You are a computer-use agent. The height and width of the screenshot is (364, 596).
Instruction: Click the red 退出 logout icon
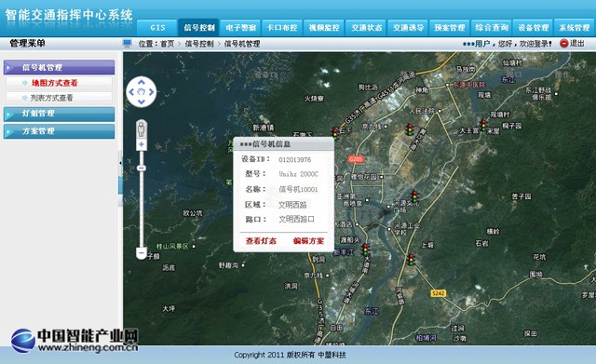(563, 44)
